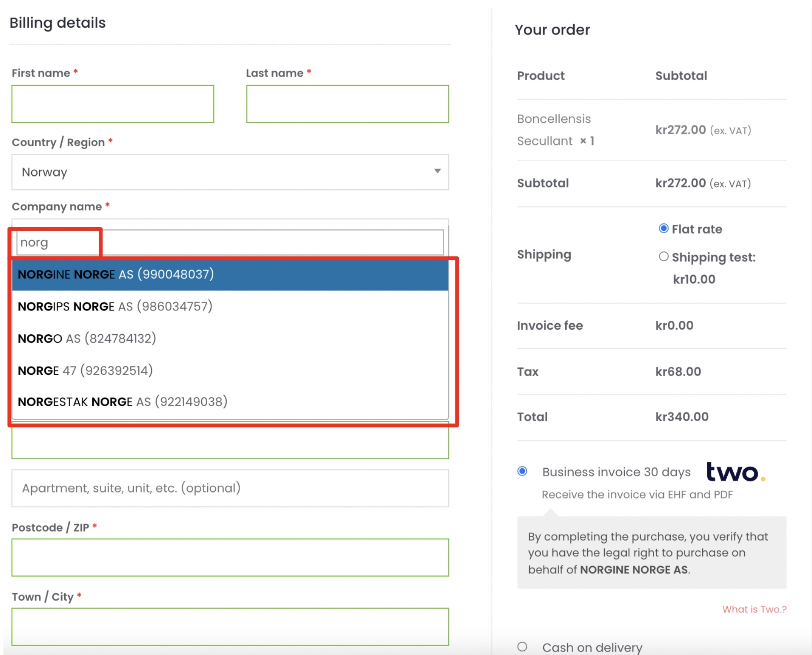Choose NORGE 47 (926392514) company suggestion
This screenshot has width=812, height=655.
click(230, 370)
